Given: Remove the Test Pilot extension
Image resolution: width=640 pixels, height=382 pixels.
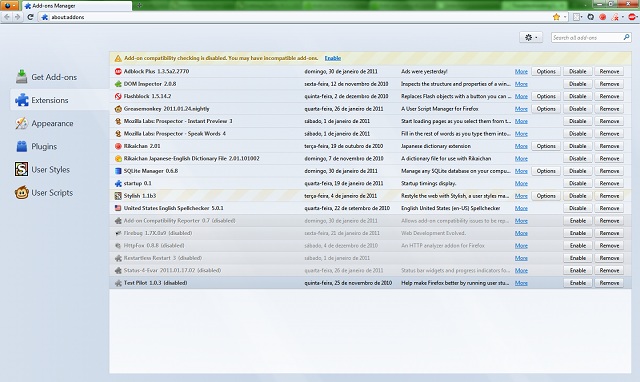Looking at the screenshot, I should pyautogui.click(x=609, y=283).
